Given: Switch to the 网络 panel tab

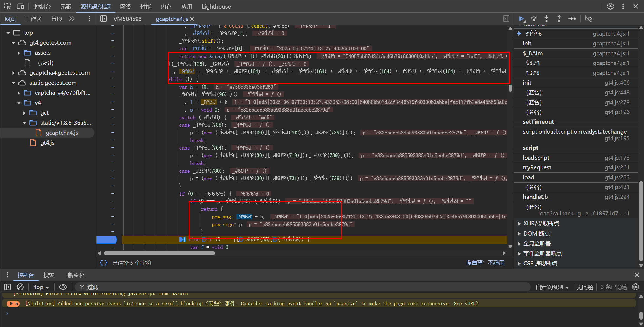Looking at the screenshot, I should pyautogui.click(x=125, y=6).
